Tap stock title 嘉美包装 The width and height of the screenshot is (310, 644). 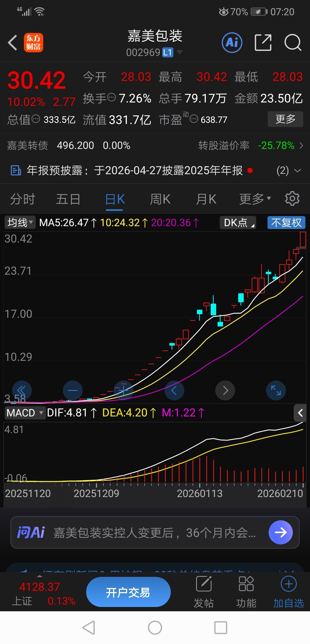click(155, 36)
